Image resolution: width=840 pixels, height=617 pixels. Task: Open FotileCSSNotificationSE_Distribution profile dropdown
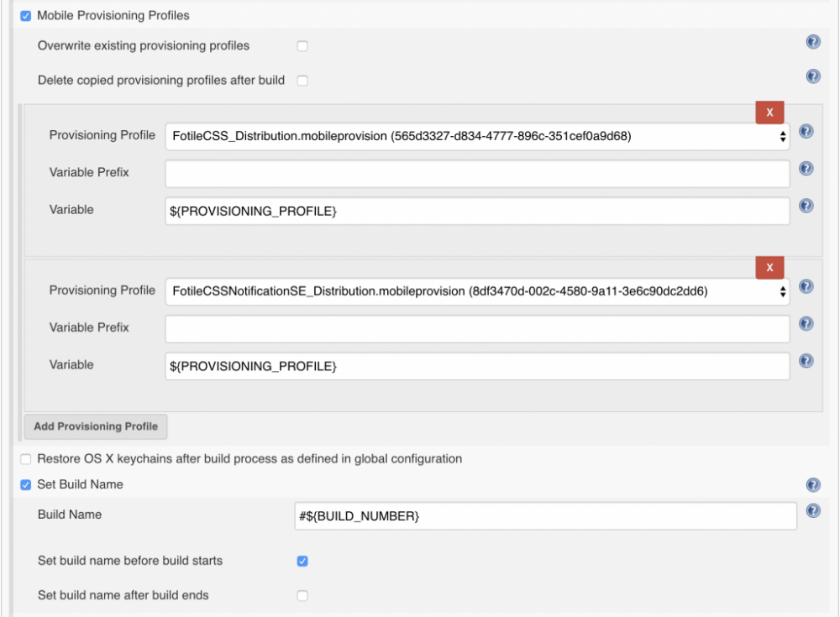pos(477,291)
